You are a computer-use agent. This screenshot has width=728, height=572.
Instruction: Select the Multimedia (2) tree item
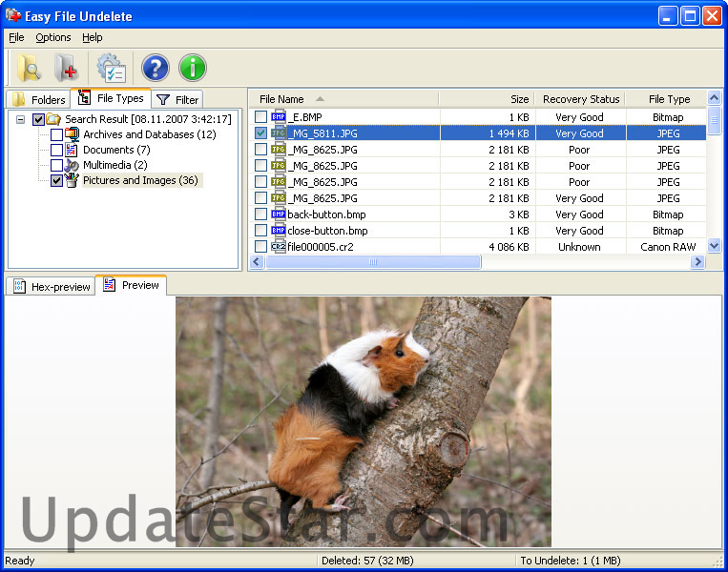(x=115, y=165)
